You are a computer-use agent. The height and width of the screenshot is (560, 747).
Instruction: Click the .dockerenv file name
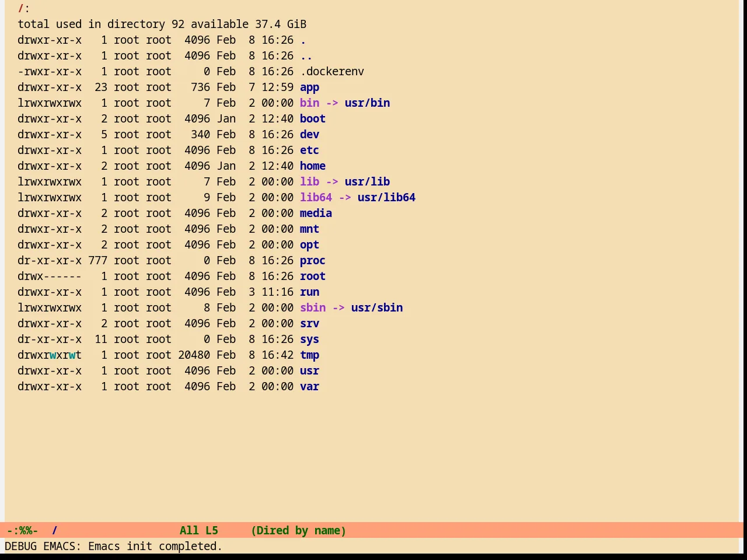[332, 72]
